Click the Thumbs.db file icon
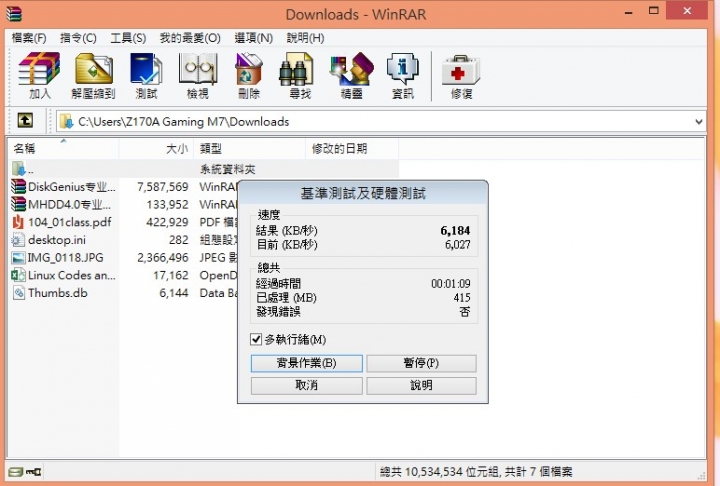 tap(19, 293)
